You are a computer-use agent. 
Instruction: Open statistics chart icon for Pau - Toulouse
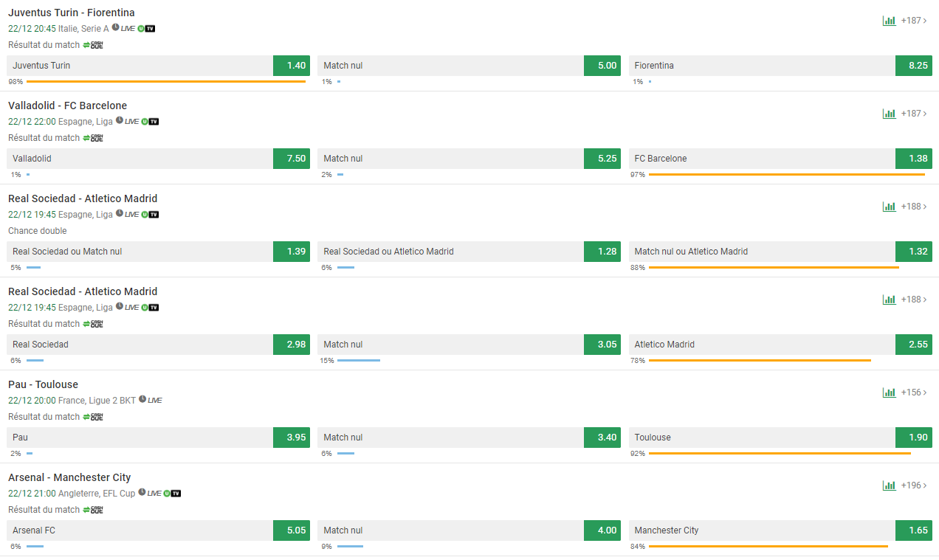[x=889, y=393]
